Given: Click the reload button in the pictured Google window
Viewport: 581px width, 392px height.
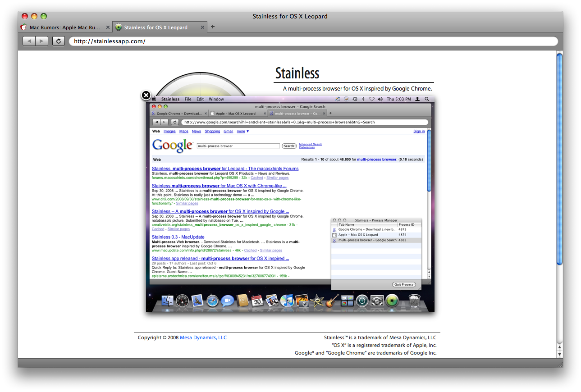Looking at the screenshot, I should (x=174, y=122).
